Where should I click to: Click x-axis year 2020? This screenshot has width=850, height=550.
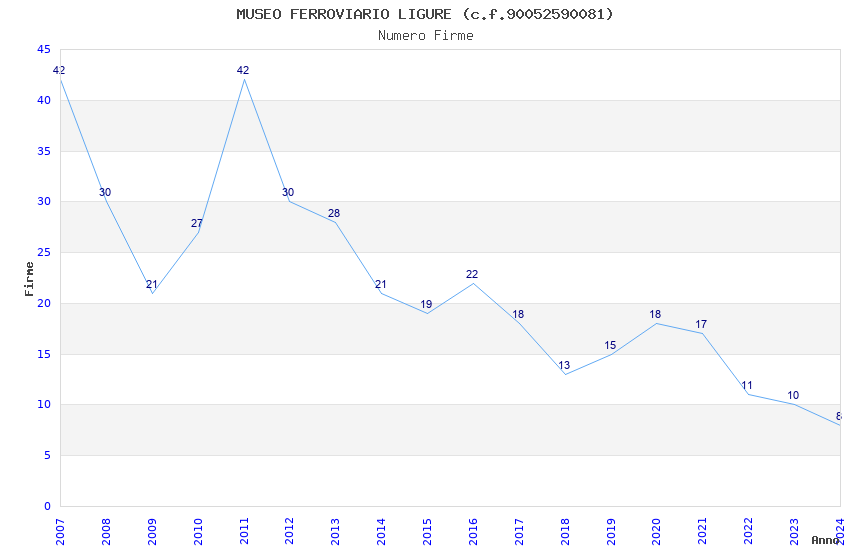[656, 532]
